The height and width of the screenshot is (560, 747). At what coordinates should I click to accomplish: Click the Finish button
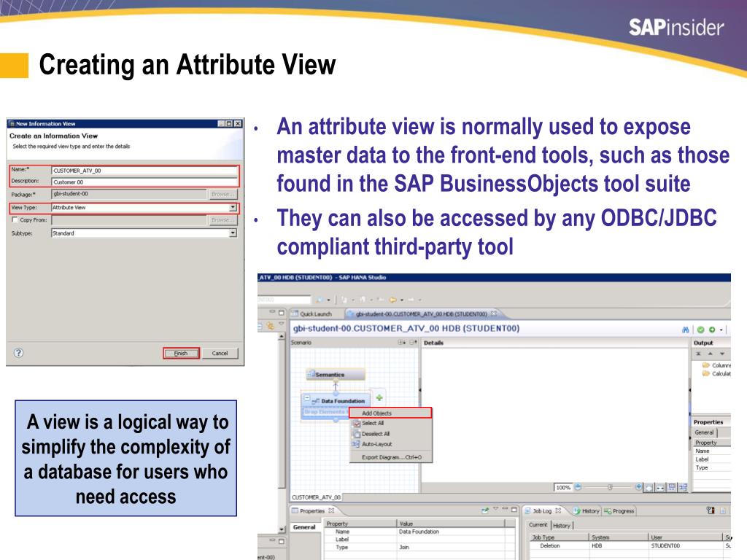pos(181,354)
